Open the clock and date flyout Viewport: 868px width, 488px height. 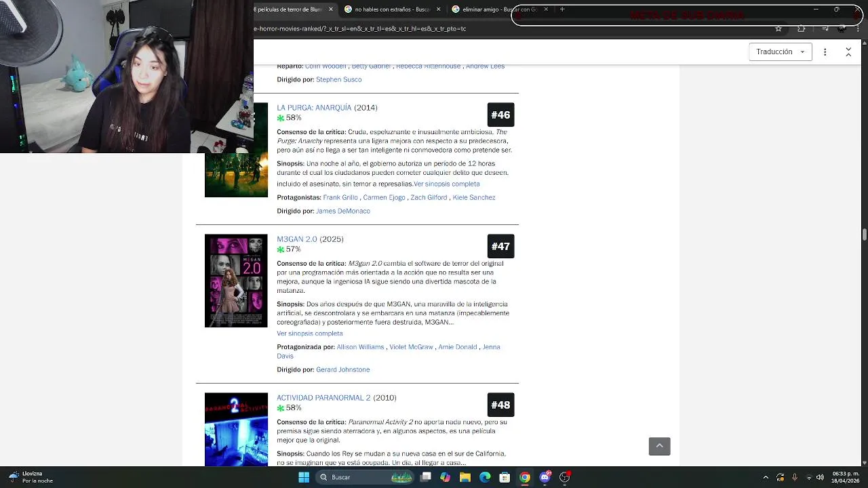point(846,477)
